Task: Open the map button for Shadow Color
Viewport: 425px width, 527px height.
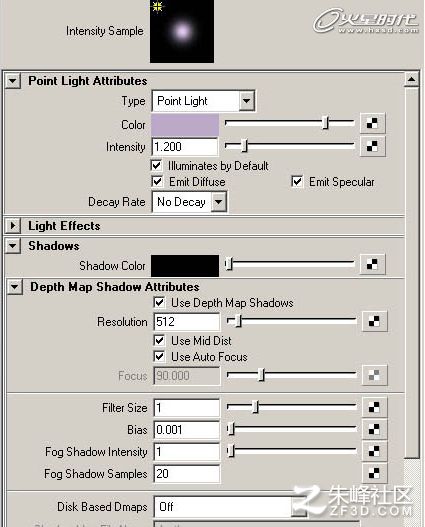Action: pos(372,265)
